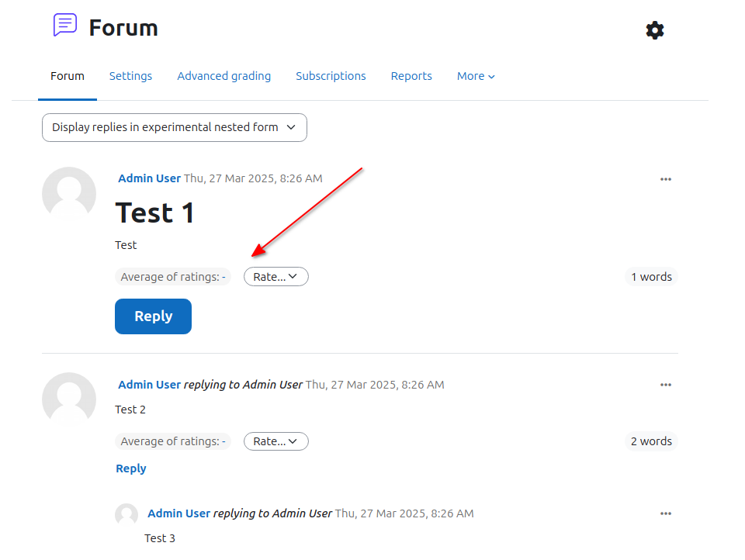The width and height of the screenshot is (745, 560).
Task: Click Reply link under Test 2
Action: [131, 468]
